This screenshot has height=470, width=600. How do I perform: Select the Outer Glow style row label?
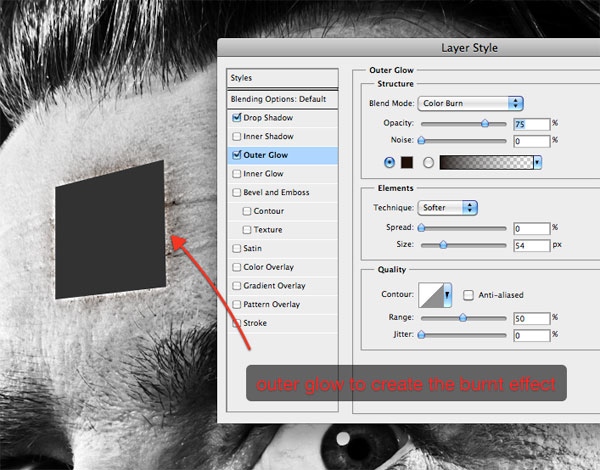coord(266,155)
